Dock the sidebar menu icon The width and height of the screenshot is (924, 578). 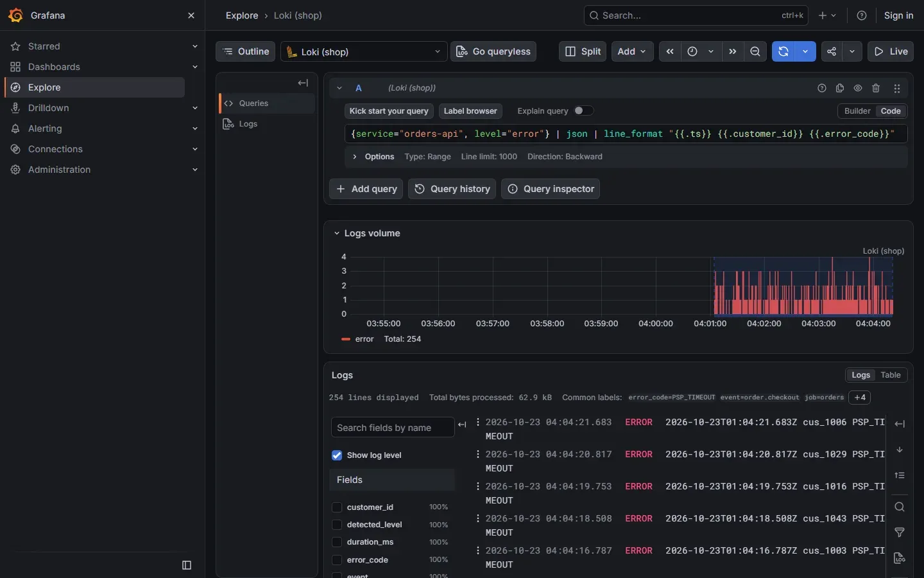(187, 565)
